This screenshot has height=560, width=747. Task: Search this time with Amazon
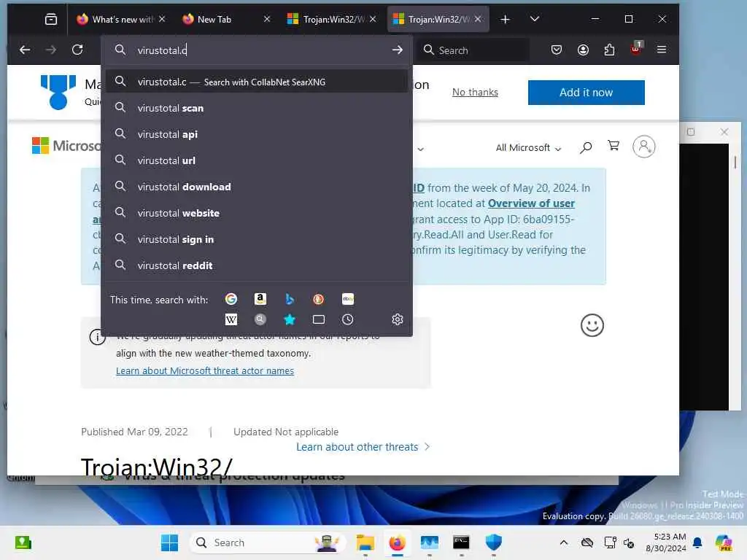pyautogui.click(x=260, y=299)
